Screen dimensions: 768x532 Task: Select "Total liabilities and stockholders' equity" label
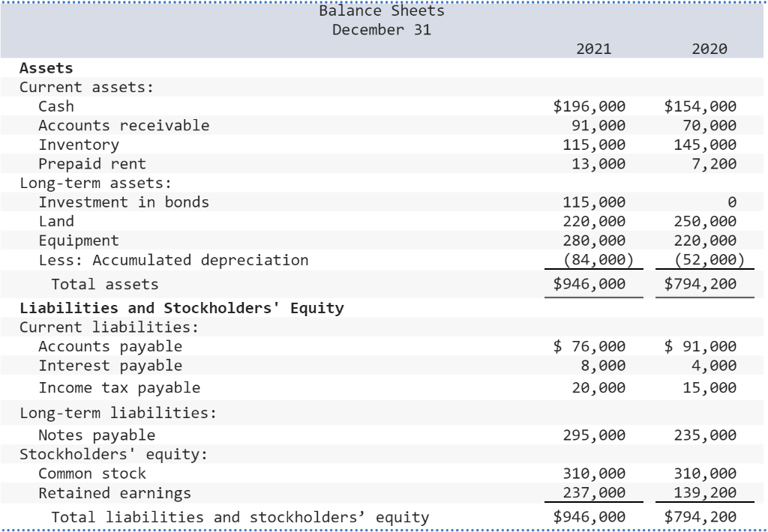240,517
